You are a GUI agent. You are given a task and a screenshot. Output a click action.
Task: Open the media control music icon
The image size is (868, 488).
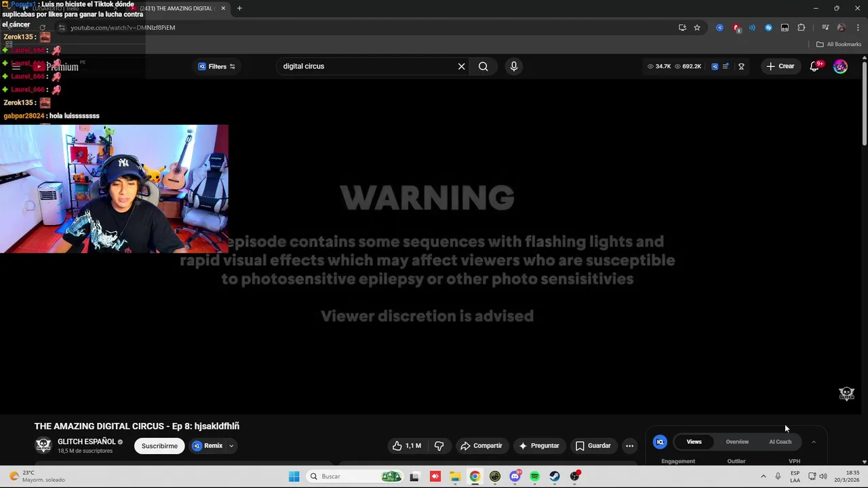click(x=825, y=28)
